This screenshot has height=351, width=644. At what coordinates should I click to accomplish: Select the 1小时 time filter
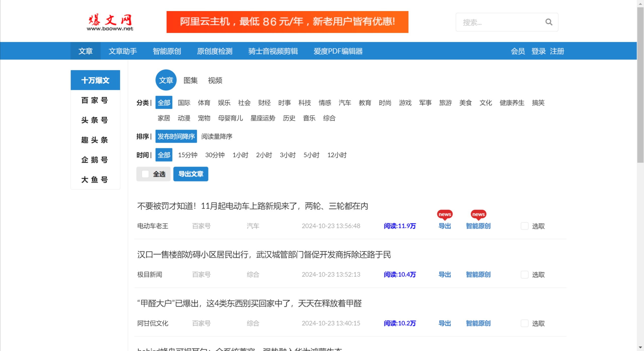point(240,155)
